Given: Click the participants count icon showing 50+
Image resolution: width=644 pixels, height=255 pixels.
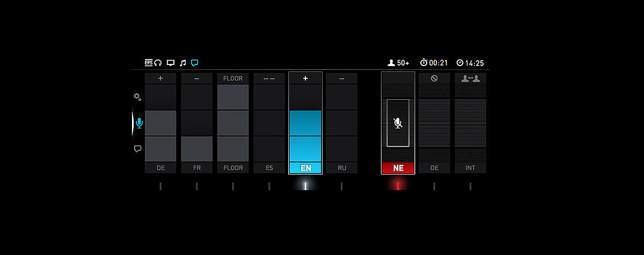Looking at the screenshot, I should coord(391,63).
